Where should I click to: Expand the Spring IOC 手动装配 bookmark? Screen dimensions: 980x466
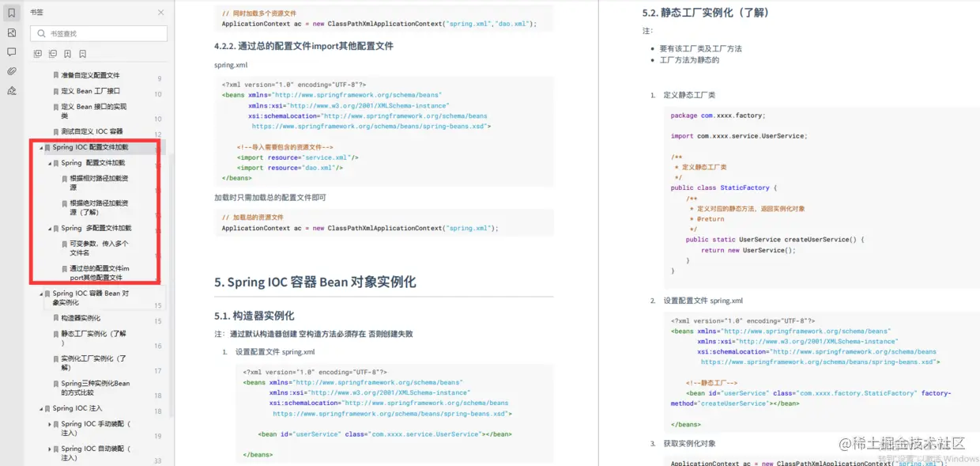(x=50, y=425)
